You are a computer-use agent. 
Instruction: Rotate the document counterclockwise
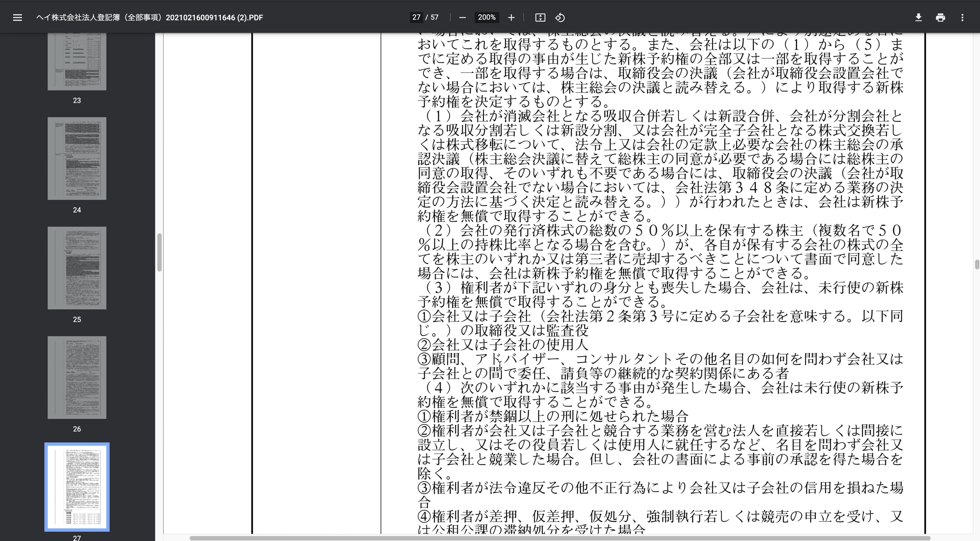[x=560, y=18]
